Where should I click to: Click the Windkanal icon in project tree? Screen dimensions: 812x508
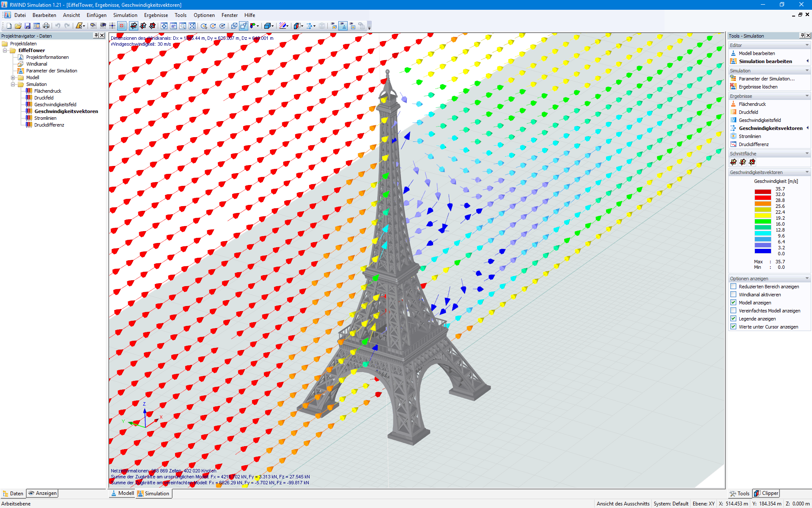(x=20, y=64)
